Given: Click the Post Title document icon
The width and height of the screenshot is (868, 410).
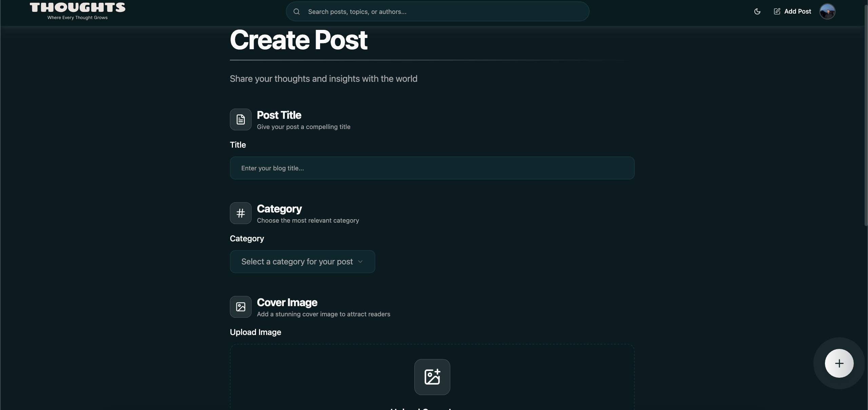Looking at the screenshot, I should point(240,119).
